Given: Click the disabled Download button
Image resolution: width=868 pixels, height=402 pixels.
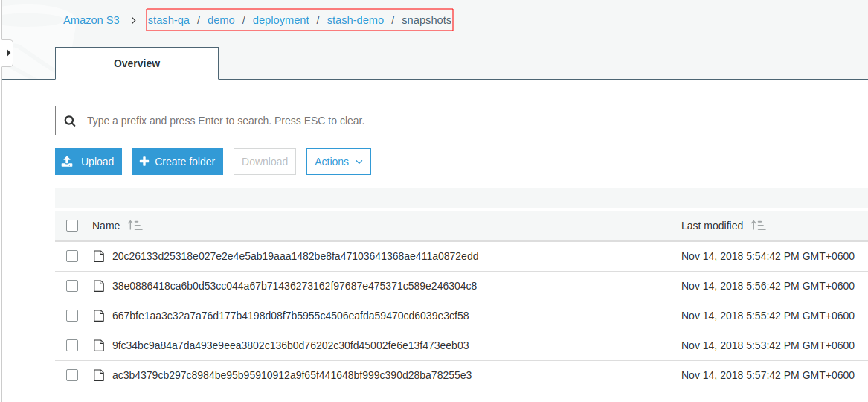Looking at the screenshot, I should 265,162.
